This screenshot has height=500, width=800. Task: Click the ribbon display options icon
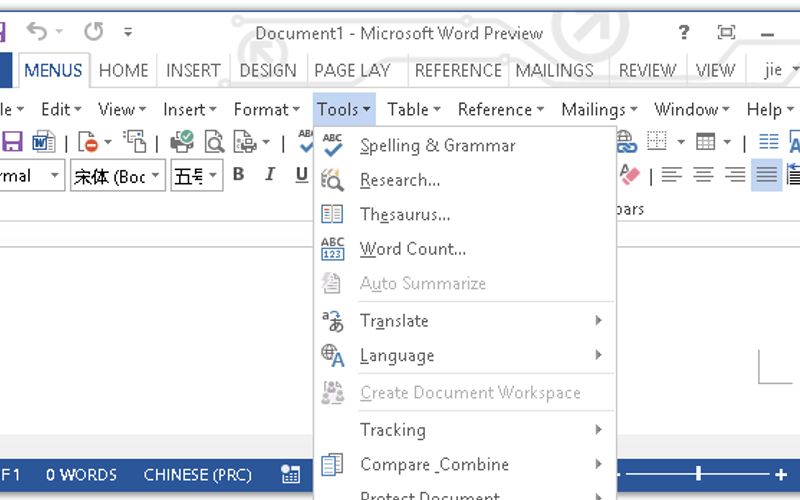point(726,33)
